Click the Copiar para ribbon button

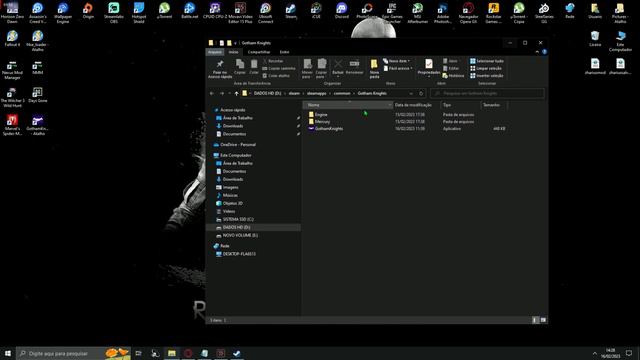(322, 69)
